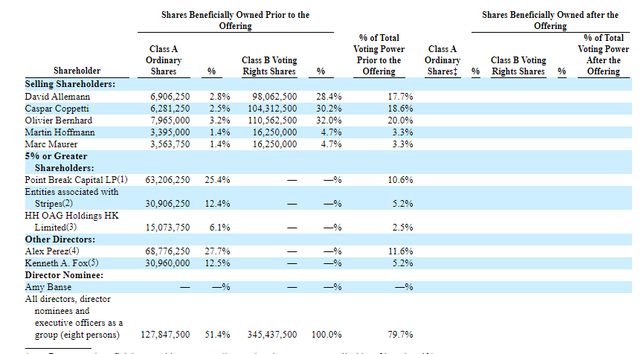Click the Shares Beneficially Owned Prior header
The width and height of the screenshot is (644, 354).
[235, 20]
